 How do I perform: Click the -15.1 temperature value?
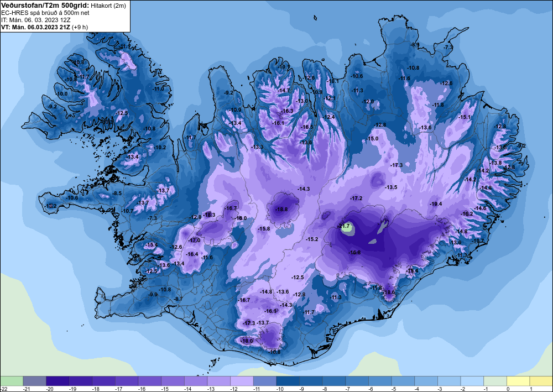coord(465,117)
